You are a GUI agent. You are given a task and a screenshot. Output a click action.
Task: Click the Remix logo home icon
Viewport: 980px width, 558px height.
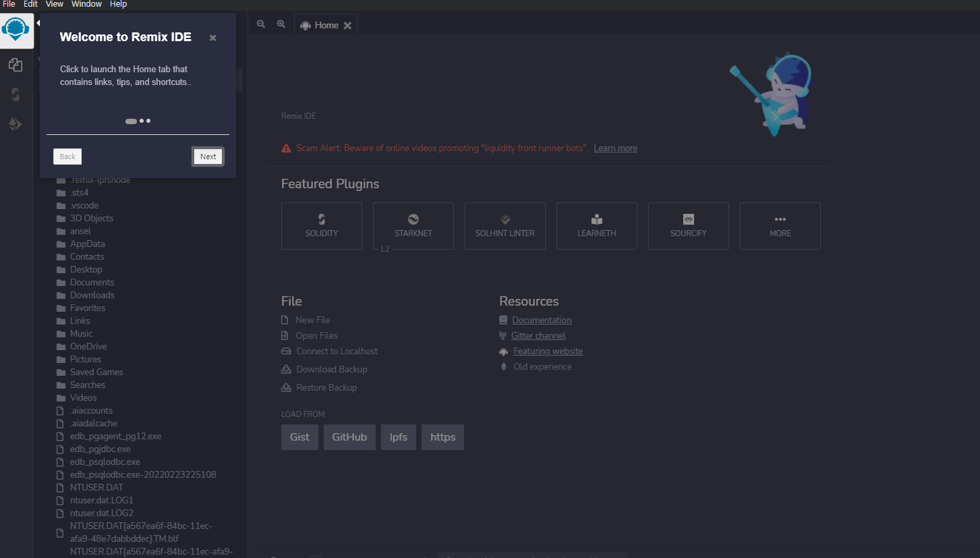click(16, 30)
